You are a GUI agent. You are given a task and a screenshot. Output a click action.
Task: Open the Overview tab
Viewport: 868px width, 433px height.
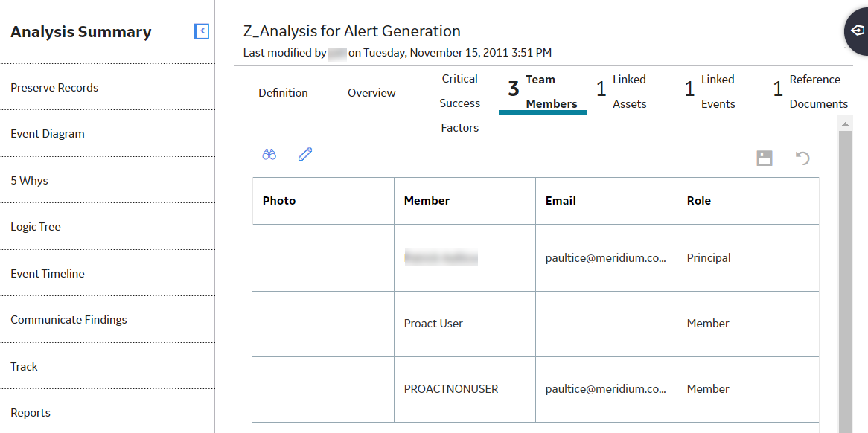(x=371, y=93)
